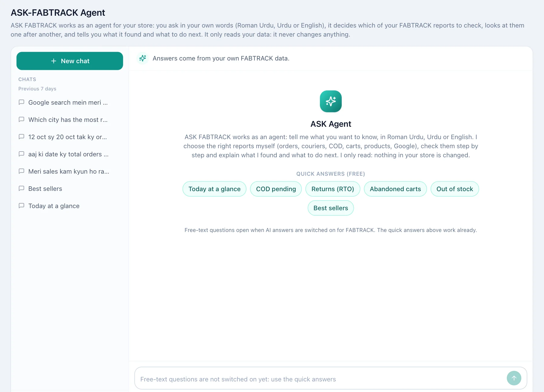Select the 'Out of stock' quick answer
This screenshot has width=544, height=392.
point(454,189)
